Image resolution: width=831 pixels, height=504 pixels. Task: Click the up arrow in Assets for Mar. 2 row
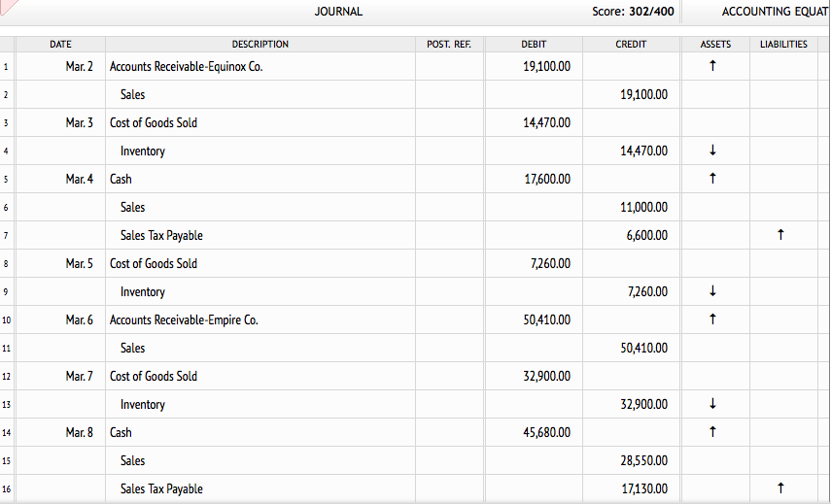click(712, 66)
